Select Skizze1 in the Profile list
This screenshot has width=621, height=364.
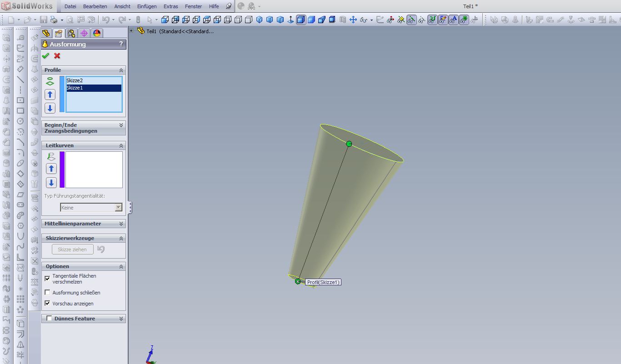(x=94, y=88)
